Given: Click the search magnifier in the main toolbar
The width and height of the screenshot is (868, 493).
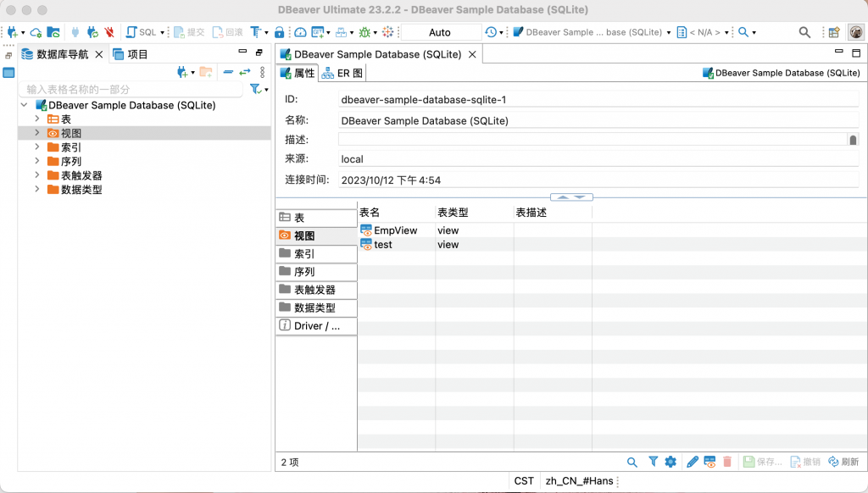Looking at the screenshot, I should coord(804,31).
